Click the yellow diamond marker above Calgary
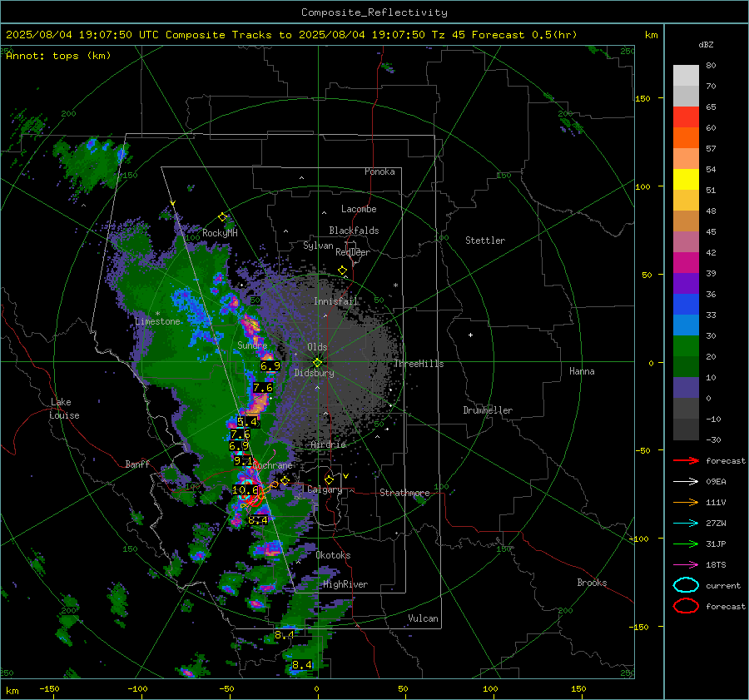 tap(329, 479)
